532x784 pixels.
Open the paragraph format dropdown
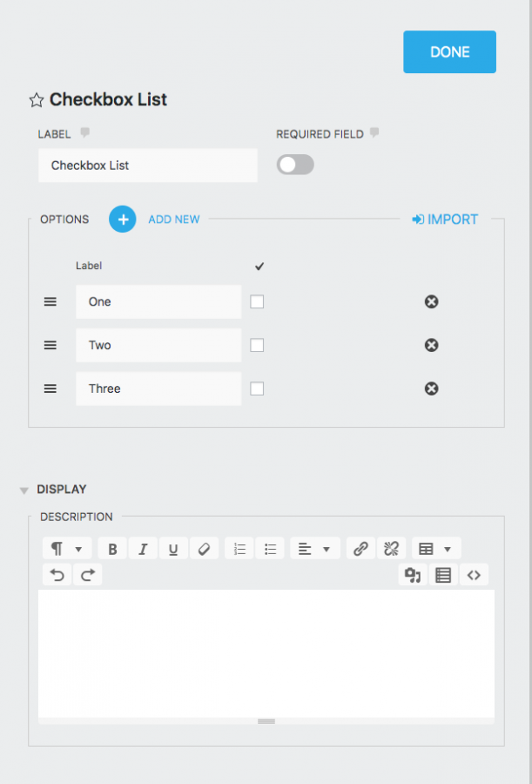tap(67, 549)
